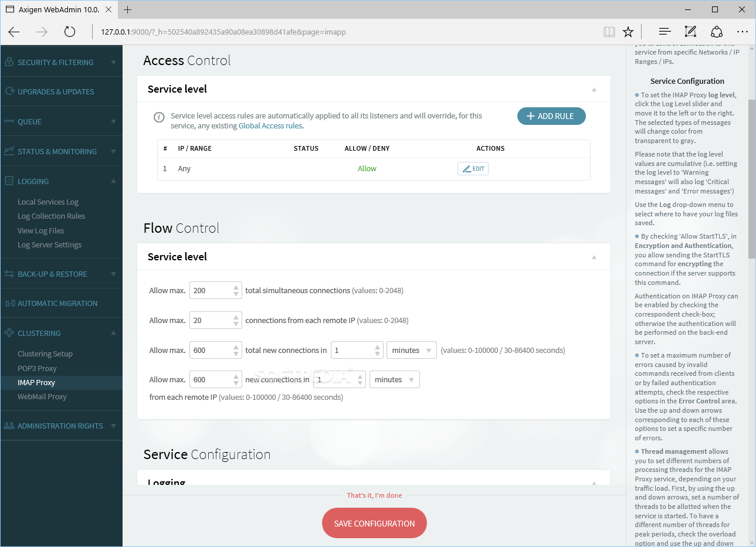The image size is (756, 547).
Task: Open minutes dropdown for total new connections
Action: 411,350
